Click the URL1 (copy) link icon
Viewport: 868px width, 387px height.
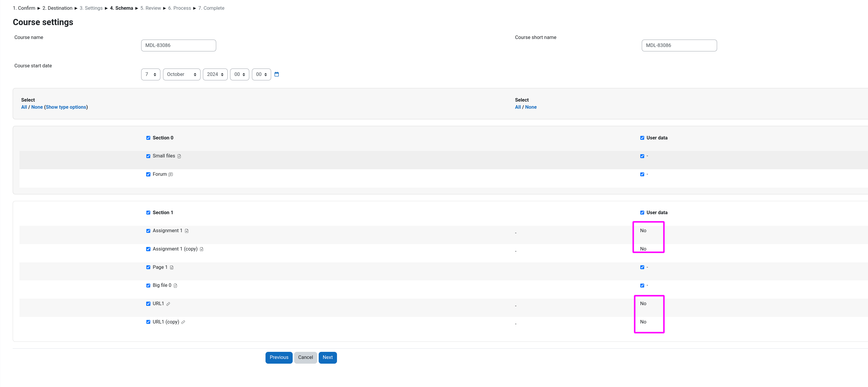pyautogui.click(x=183, y=322)
